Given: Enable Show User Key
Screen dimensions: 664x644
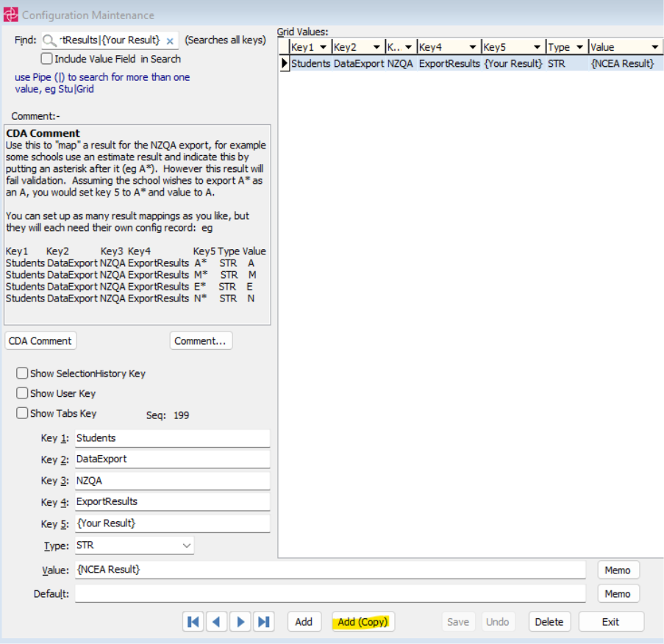Looking at the screenshot, I should [x=22, y=393].
